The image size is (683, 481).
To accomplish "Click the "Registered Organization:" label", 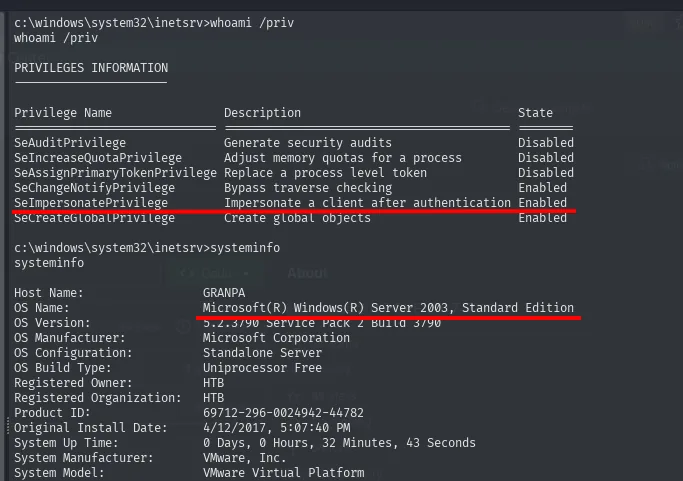I will (98, 398).
